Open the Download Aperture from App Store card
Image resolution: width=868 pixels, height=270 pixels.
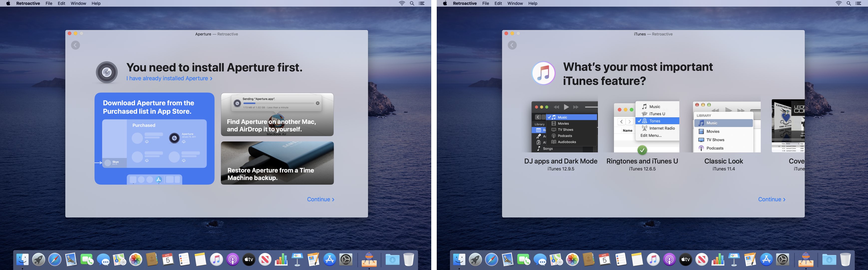coord(154,138)
